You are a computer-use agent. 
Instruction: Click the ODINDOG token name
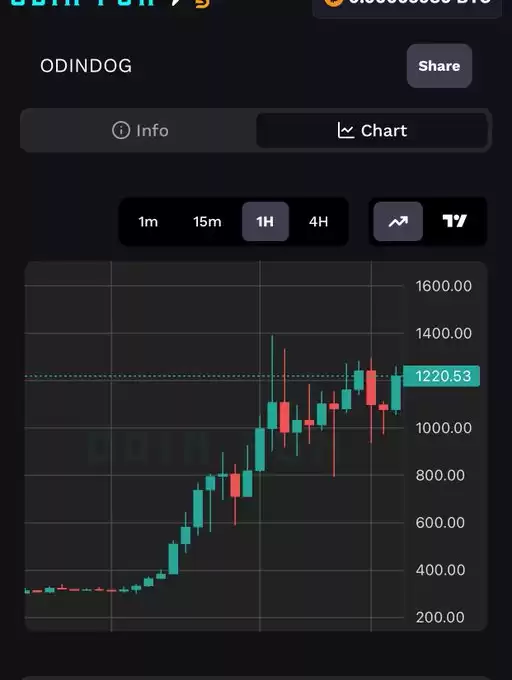coord(86,66)
